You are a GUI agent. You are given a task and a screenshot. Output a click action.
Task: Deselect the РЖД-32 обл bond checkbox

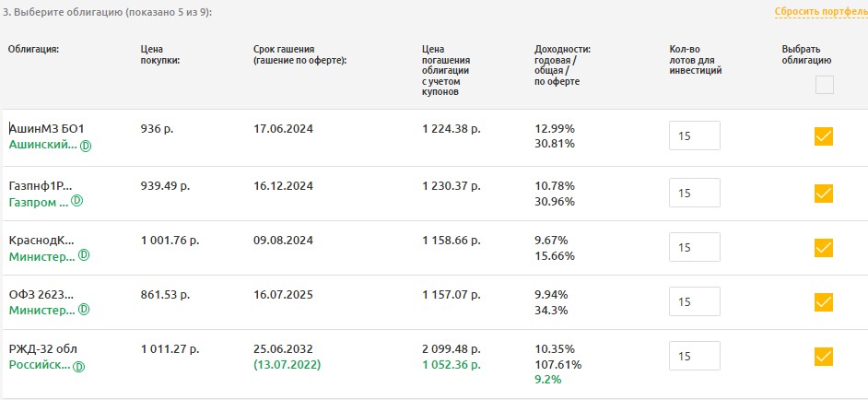824,357
